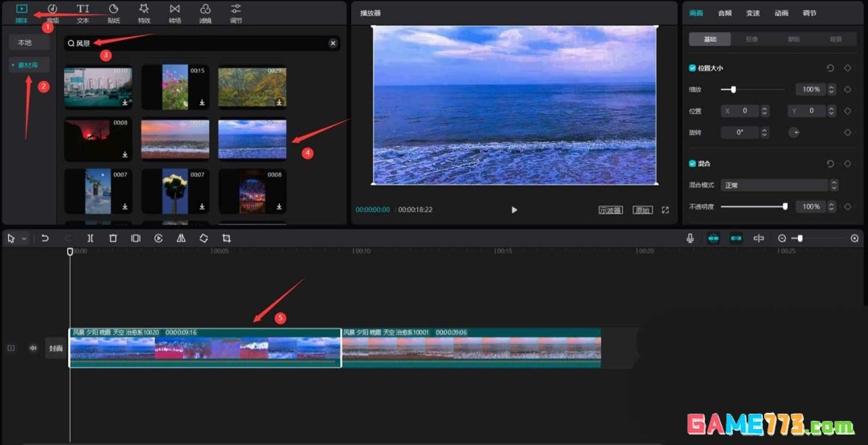Screen dimensions: 868x445
Task: Click the 缩放 percentage stepper arrows
Action: coord(833,89)
